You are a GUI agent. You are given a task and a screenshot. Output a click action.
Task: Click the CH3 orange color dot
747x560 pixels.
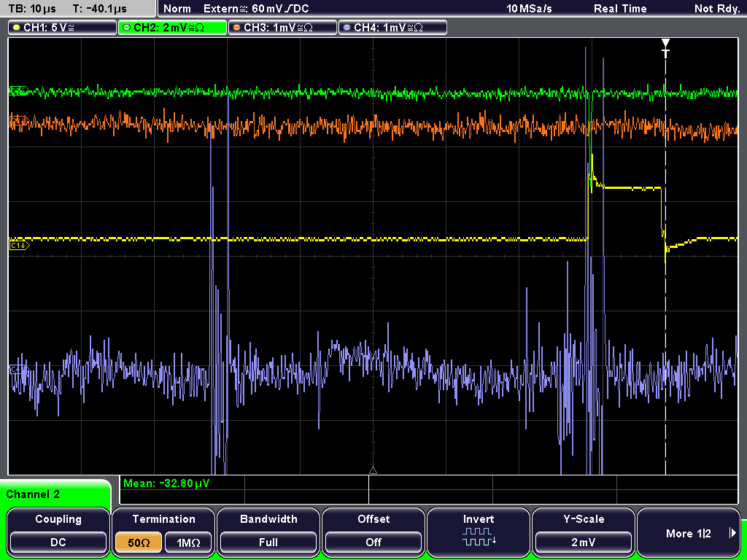[237, 28]
